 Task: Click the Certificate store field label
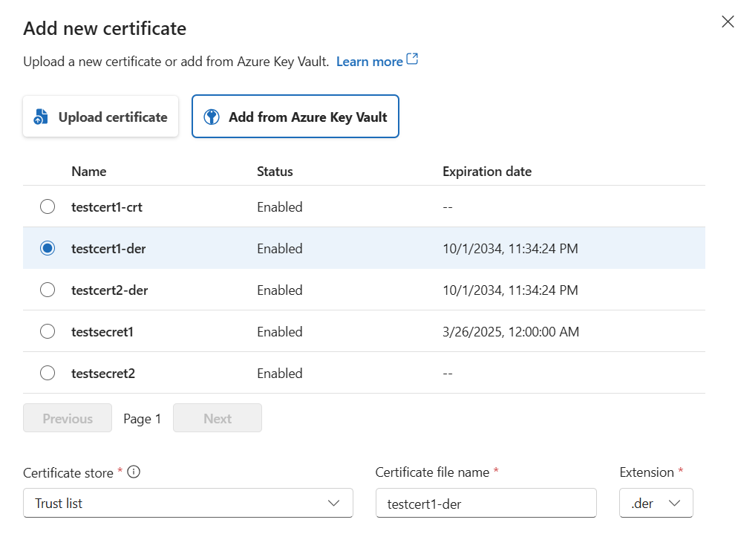pos(68,473)
